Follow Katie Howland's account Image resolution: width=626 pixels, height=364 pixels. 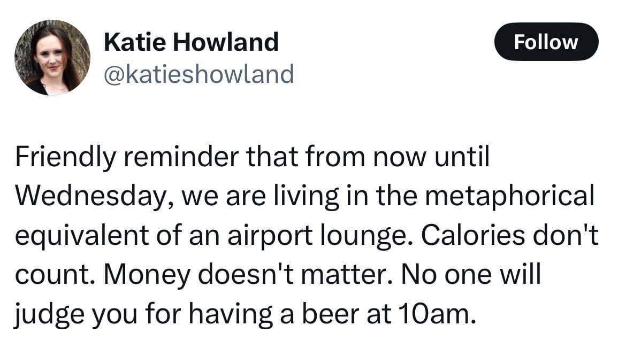546,42
